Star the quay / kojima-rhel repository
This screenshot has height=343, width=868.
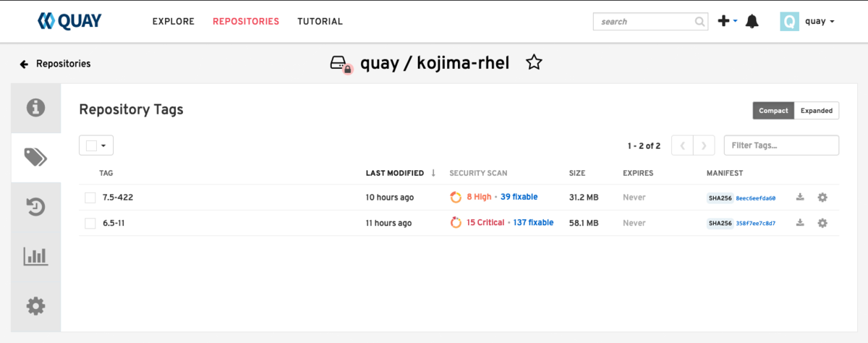[534, 63]
